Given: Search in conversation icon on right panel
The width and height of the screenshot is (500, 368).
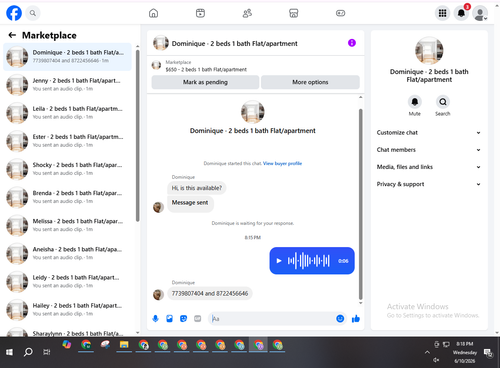Looking at the screenshot, I should [x=443, y=102].
